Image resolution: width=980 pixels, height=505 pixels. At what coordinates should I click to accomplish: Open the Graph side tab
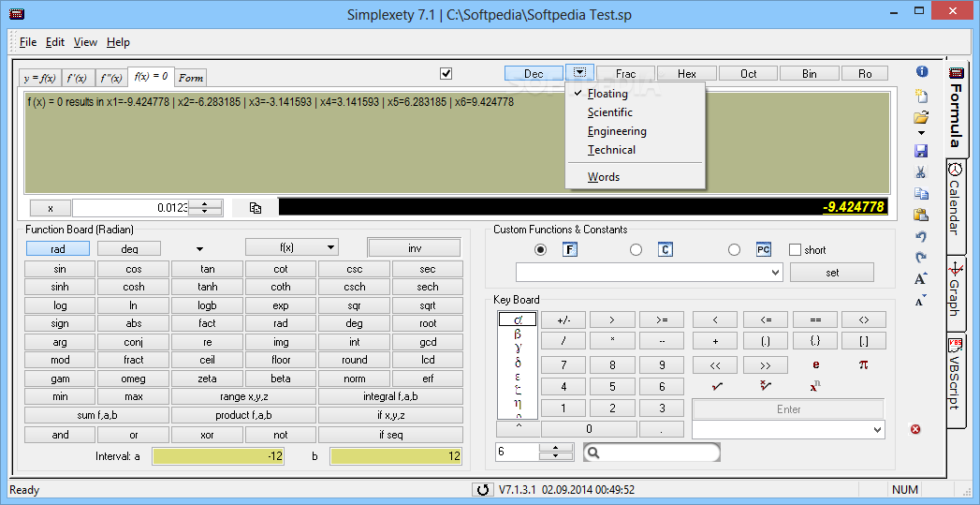956,291
